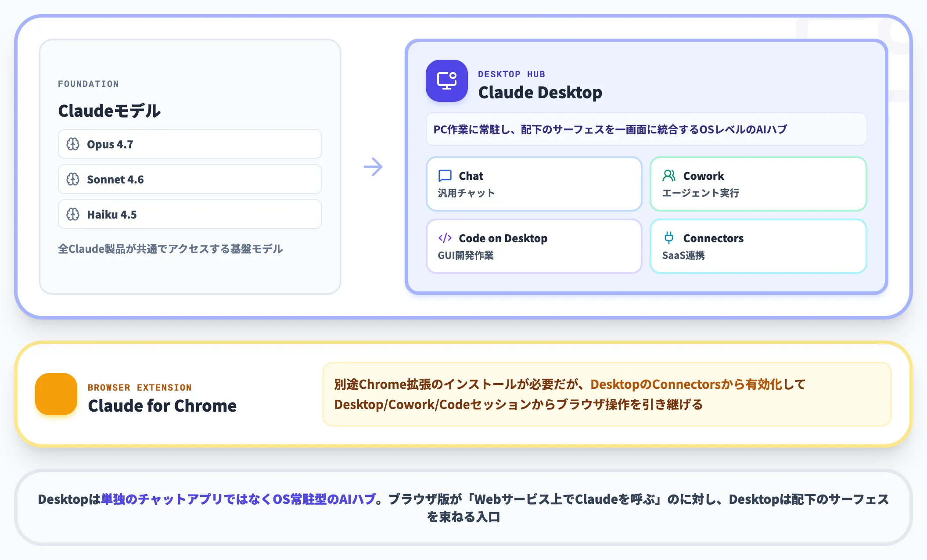Open the Connectors card
Viewport: 927px width, 560px height.
(x=758, y=246)
